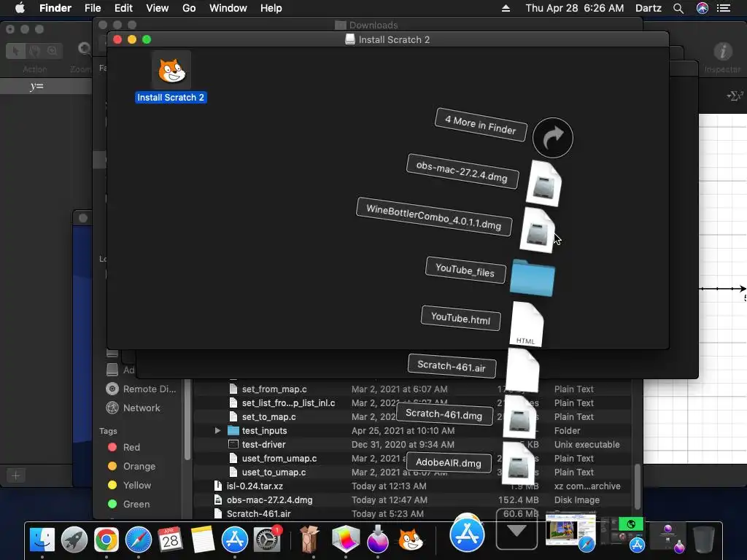
Task: Open Spotlight search magnifier
Action: (x=678, y=8)
